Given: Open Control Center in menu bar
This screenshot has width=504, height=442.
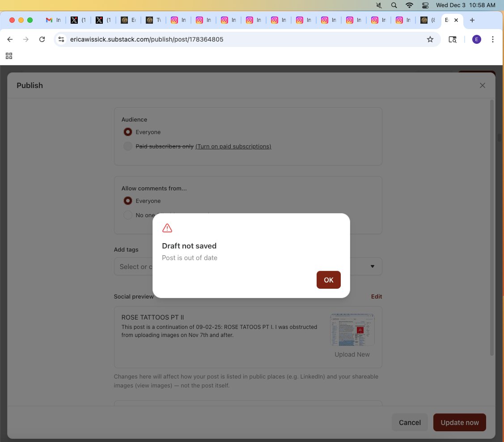Looking at the screenshot, I should point(425,5).
